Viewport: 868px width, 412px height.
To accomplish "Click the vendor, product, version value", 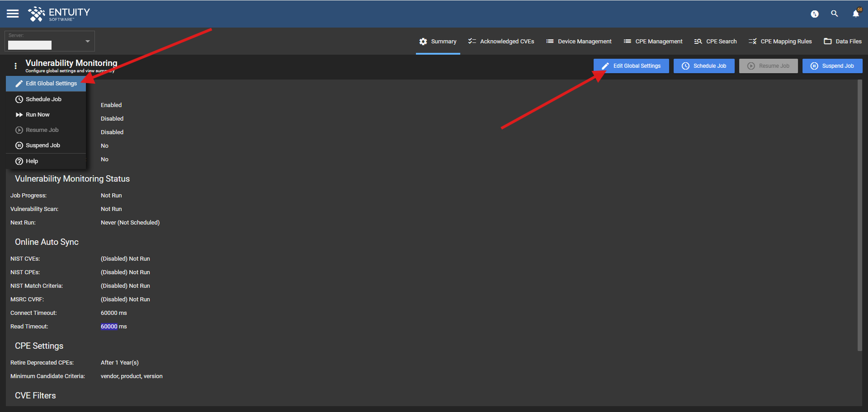I will (x=132, y=376).
